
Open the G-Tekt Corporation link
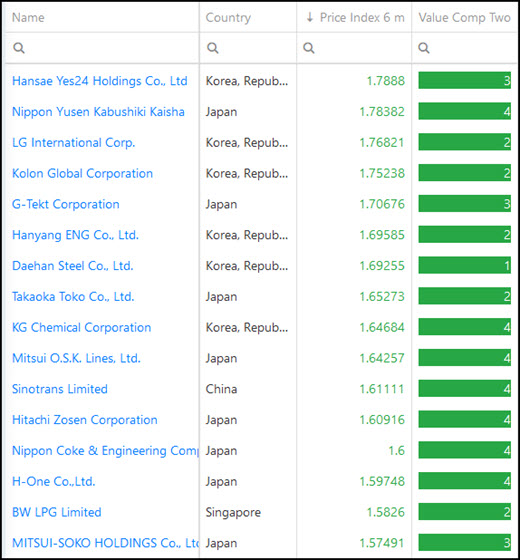click(x=66, y=204)
